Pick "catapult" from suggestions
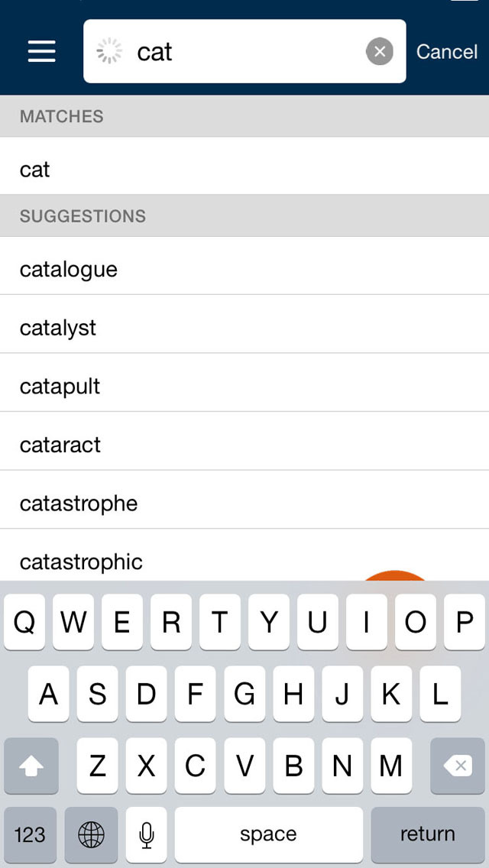 pos(244,386)
